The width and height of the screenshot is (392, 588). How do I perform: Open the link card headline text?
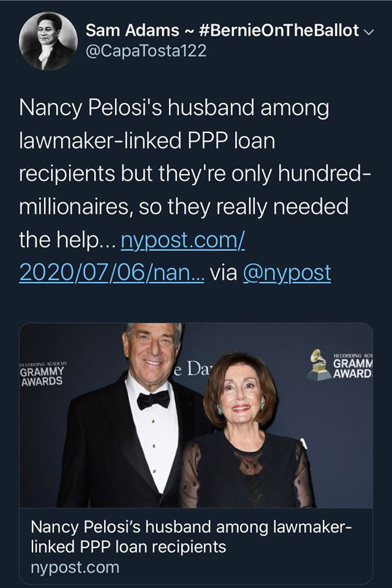pyautogui.click(x=191, y=536)
